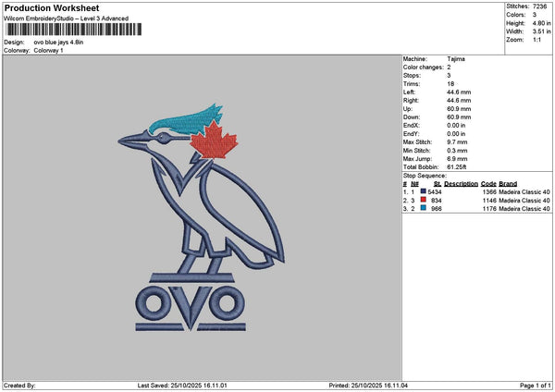The width and height of the screenshot is (555, 392).
Task: Click the Min Stitch value 0.3 mm
Action: (x=457, y=151)
